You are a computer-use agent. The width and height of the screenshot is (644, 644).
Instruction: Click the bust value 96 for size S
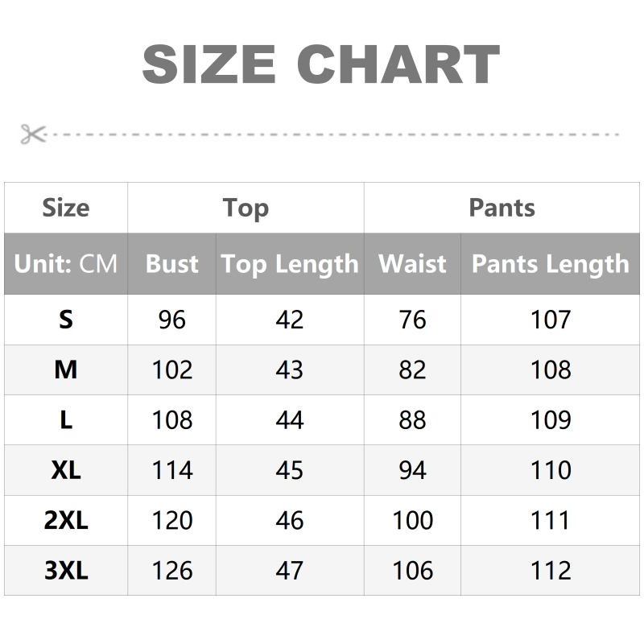171,320
